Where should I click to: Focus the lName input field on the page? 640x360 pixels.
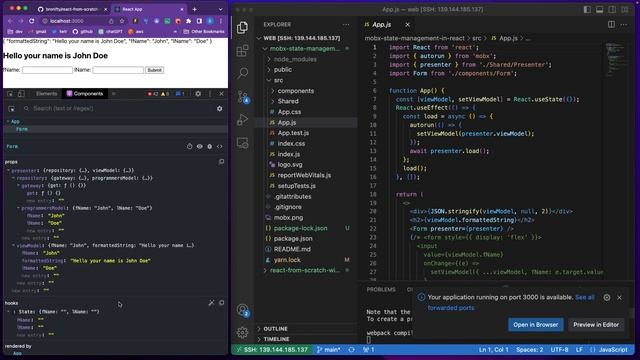[x=118, y=70]
